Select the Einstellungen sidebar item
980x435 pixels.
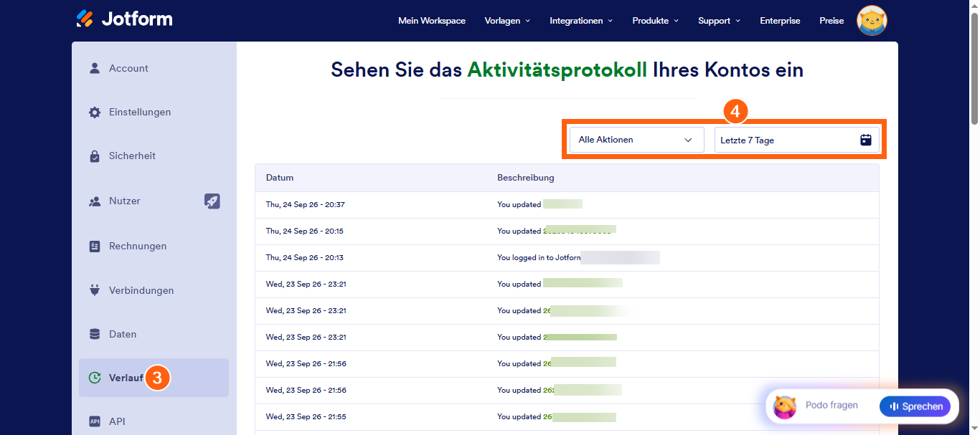pos(154,112)
